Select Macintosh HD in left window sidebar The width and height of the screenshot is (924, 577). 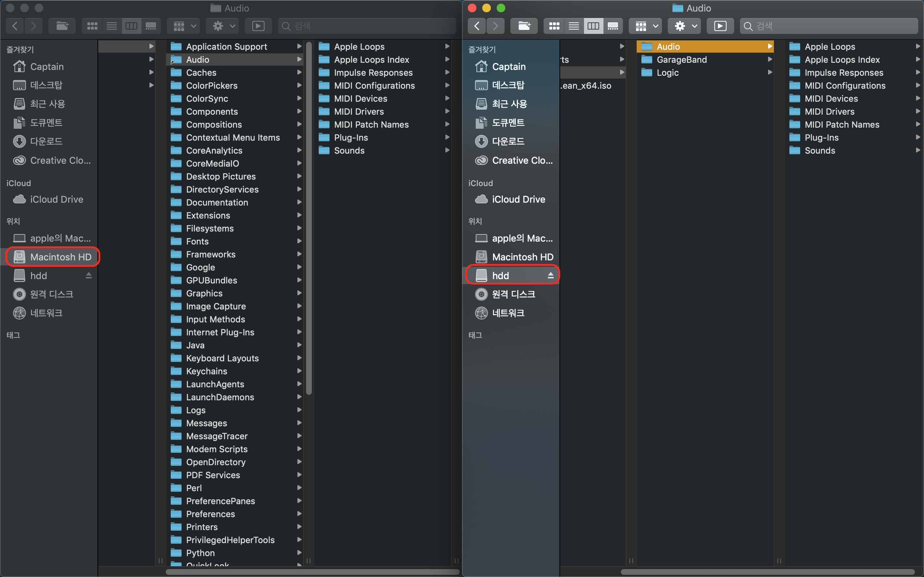(x=60, y=257)
